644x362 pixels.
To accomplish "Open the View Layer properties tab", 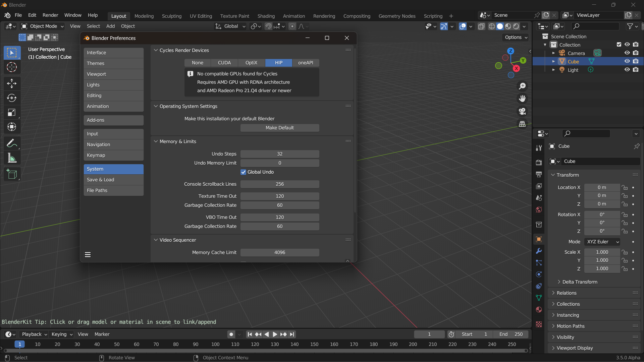I will tap(539, 186).
